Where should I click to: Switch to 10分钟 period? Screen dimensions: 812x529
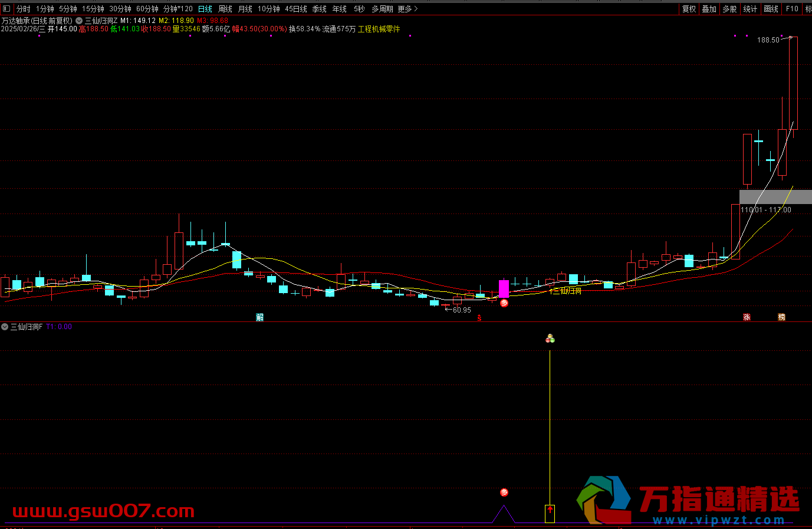pos(269,9)
